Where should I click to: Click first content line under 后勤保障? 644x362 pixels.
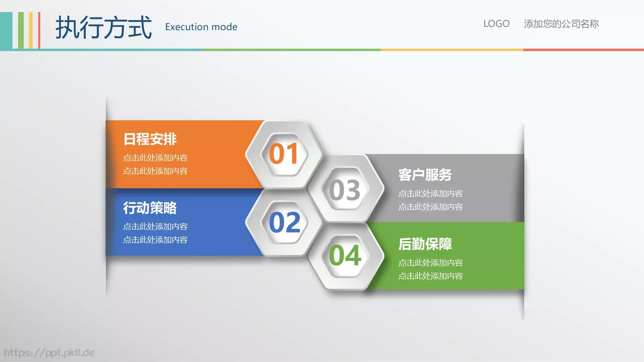click(x=431, y=263)
